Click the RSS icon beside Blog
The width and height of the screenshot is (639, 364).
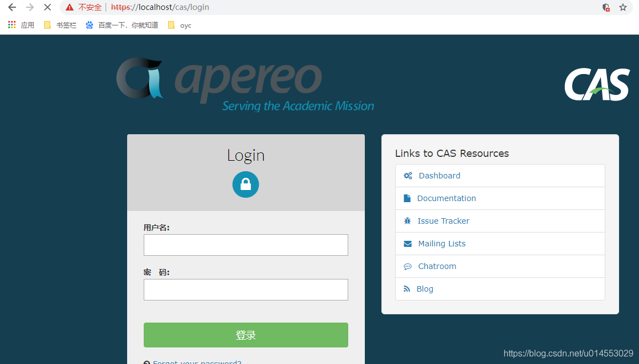(407, 289)
